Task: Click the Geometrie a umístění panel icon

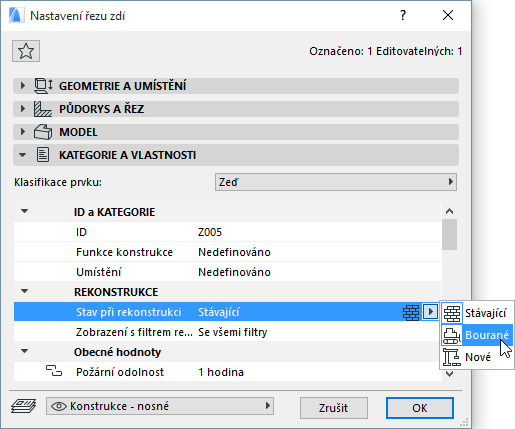Action: [43, 86]
